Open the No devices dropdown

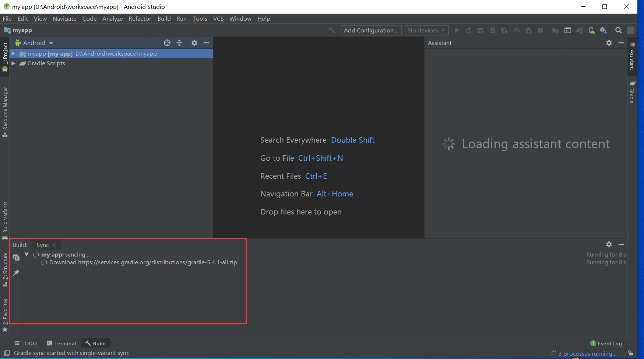(x=426, y=30)
